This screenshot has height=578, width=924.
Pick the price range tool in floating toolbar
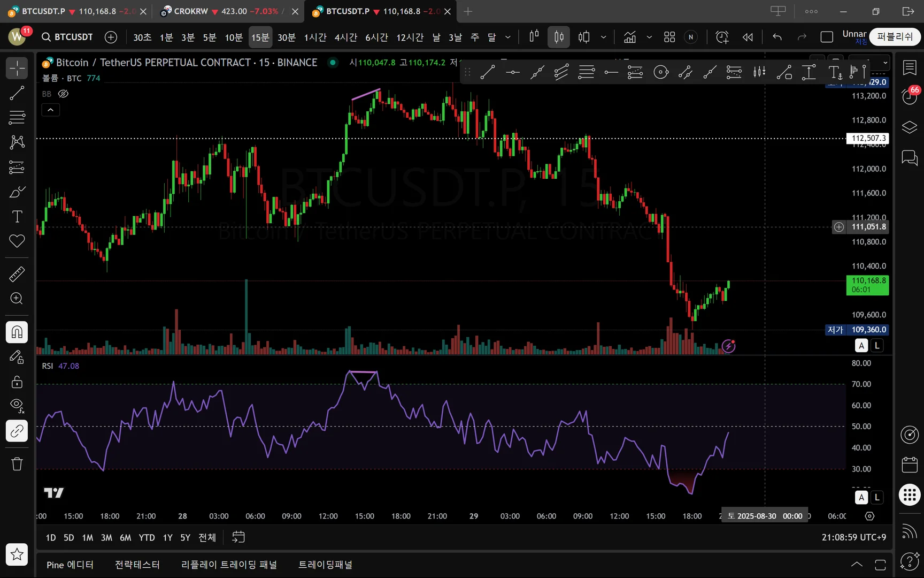pos(809,72)
